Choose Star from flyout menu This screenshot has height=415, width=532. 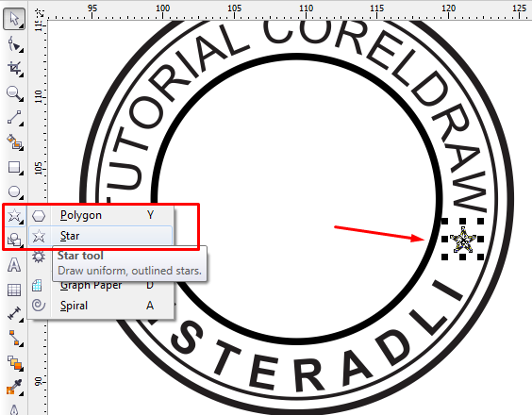coord(101,236)
